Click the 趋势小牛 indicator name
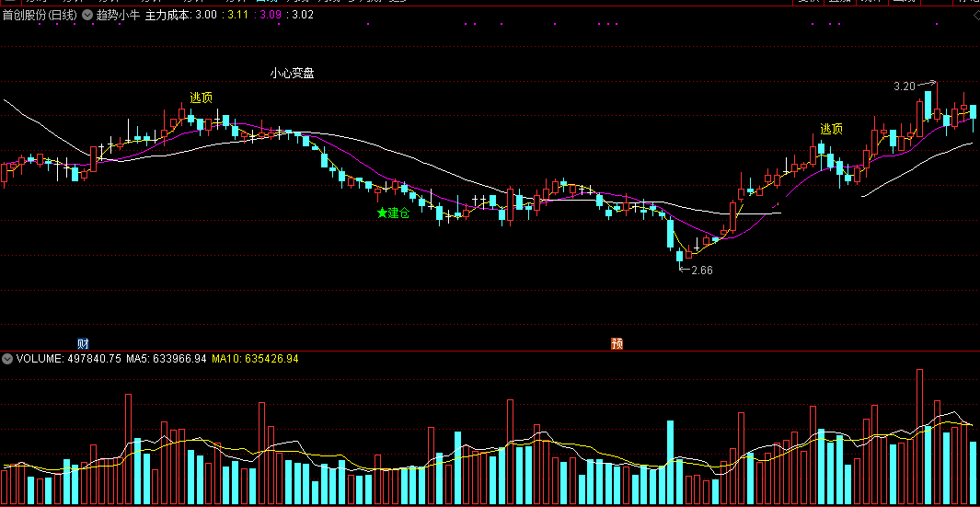 [118, 15]
